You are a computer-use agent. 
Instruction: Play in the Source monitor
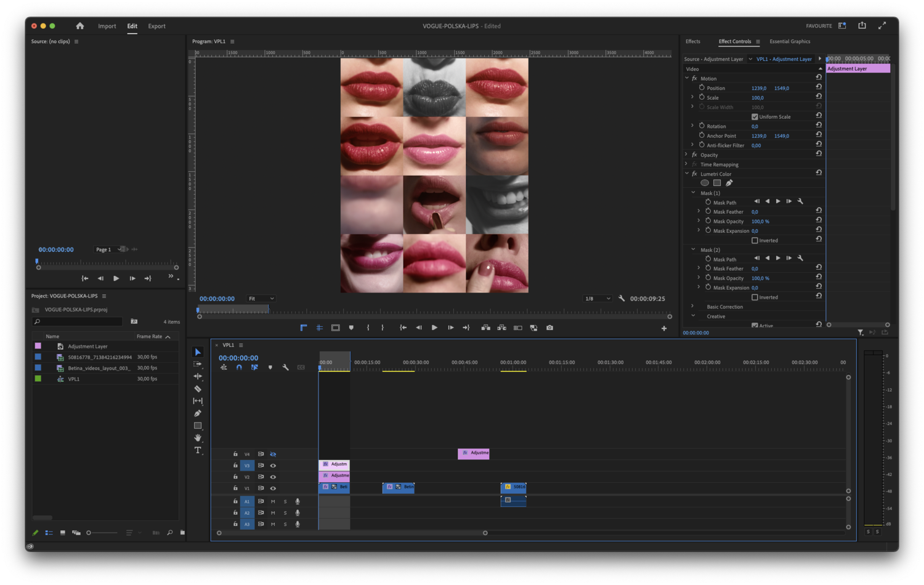click(x=116, y=278)
